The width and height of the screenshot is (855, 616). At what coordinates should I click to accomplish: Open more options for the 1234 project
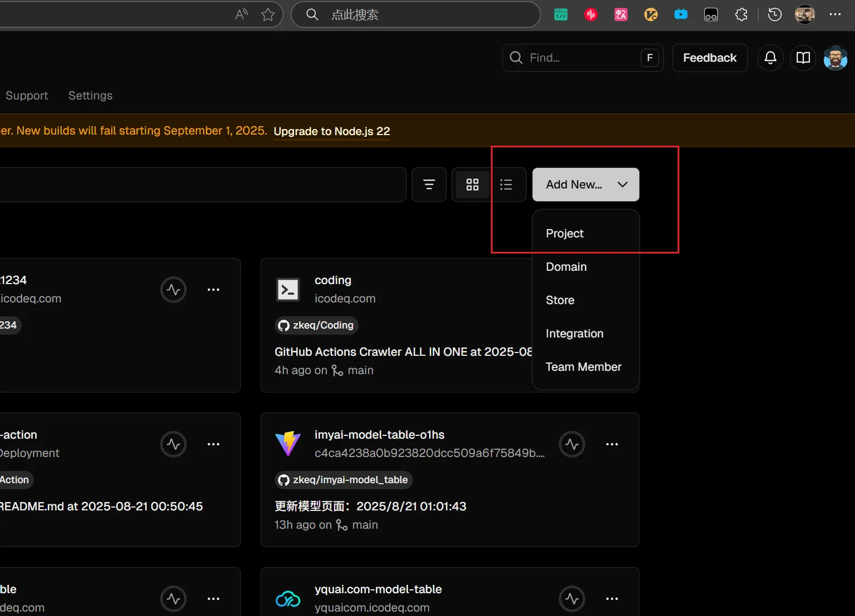(213, 290)
